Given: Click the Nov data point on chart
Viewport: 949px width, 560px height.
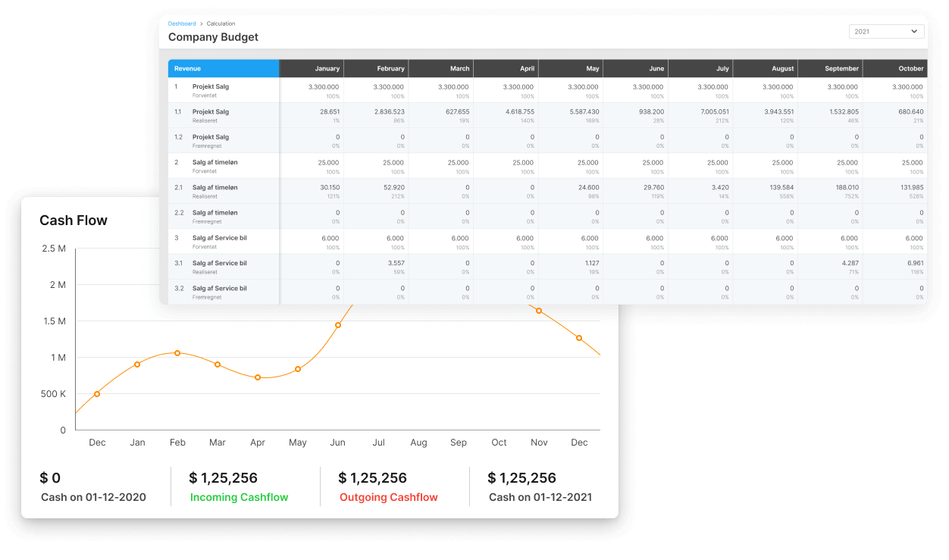Looking at the screenshot, I should click(539, 311).
